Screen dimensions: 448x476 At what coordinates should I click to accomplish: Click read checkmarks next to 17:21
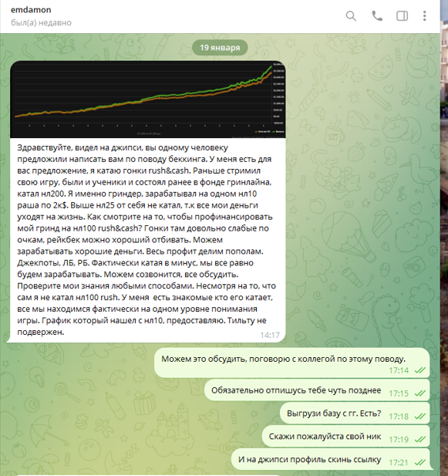coord(419,462)
